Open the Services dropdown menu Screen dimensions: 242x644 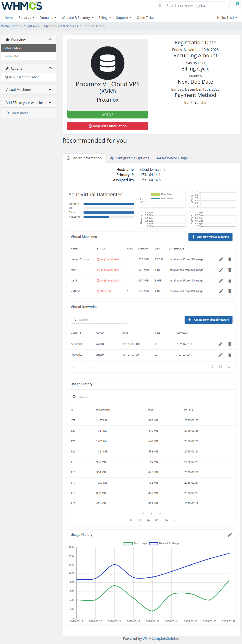[x=27, y=18]
